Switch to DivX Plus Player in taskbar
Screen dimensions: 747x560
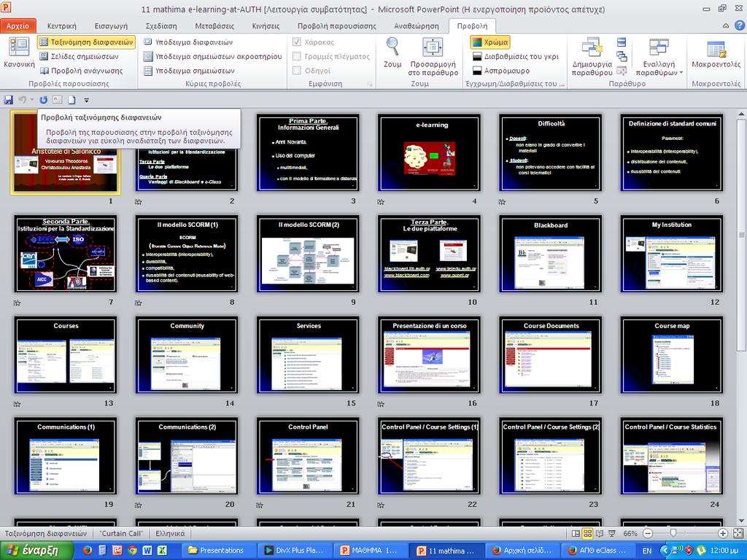click(x=295, y=551)
